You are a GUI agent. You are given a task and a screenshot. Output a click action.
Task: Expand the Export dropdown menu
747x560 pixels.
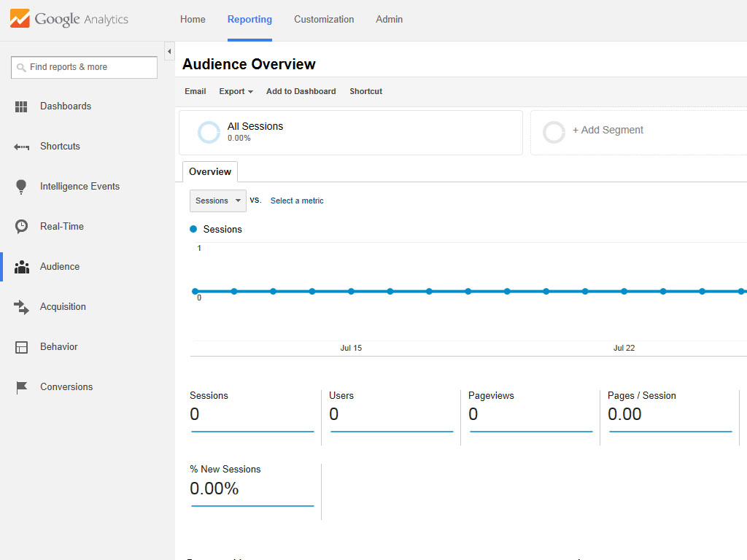click(x=236, y=91)
